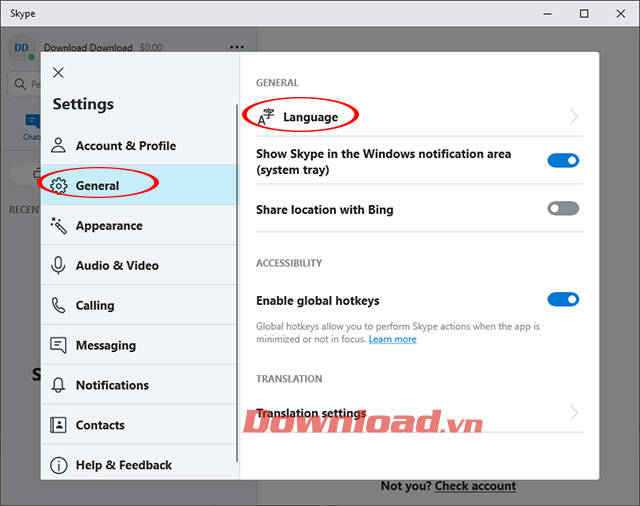640x506 pixels.
Task: Enable Share location with Bing toggle
Action: click(x=563, y=209)
